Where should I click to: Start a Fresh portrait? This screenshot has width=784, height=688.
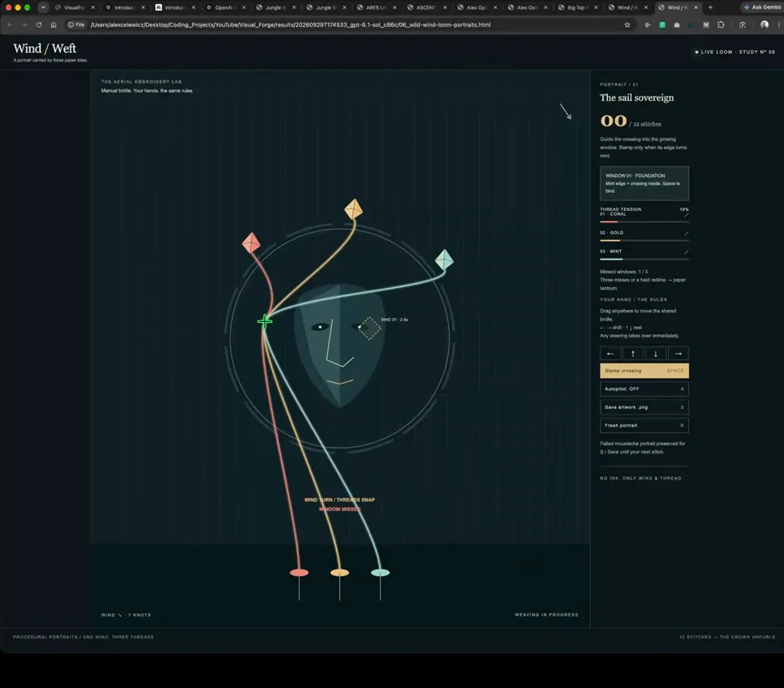coord(644,425)
